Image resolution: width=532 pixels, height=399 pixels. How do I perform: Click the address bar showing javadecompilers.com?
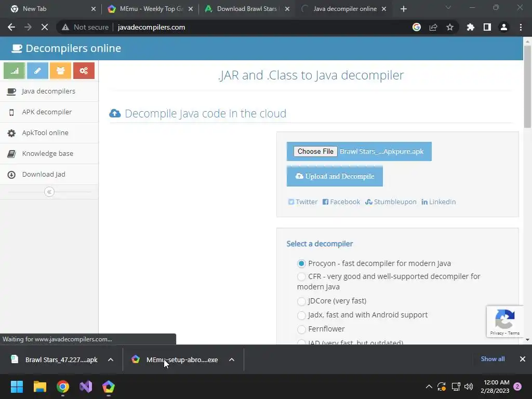click(151, 27)
